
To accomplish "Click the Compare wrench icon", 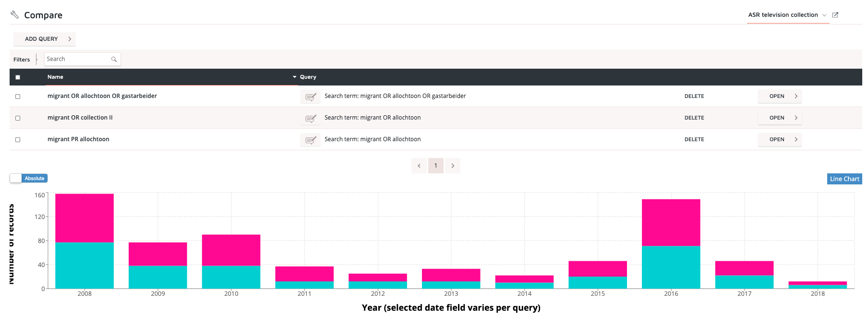I will click(15, 15).
